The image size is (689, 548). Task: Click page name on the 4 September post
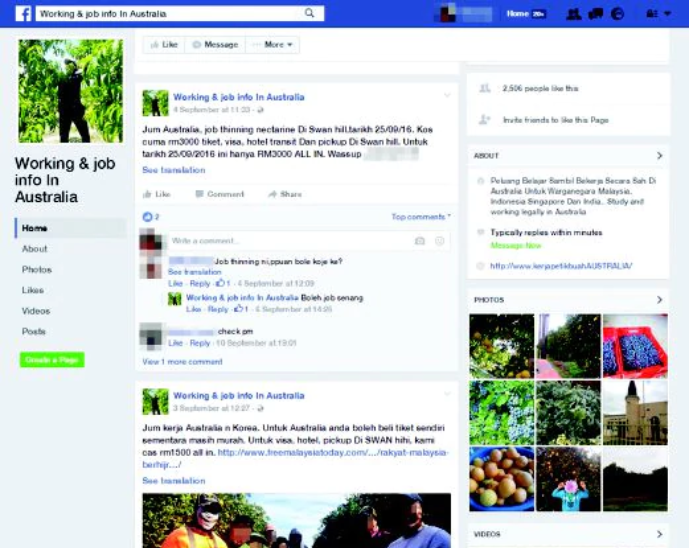[x=239, y=97]
